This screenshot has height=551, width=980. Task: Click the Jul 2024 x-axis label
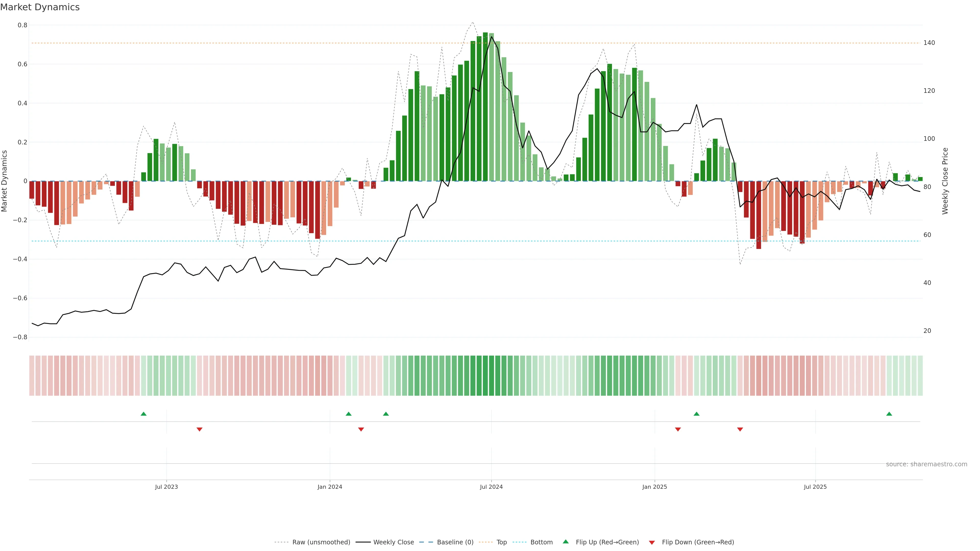[491, 487]
